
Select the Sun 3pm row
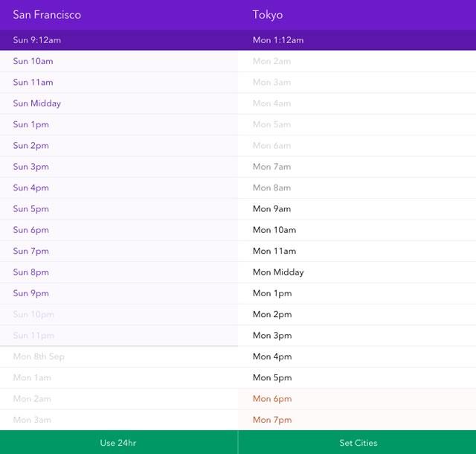tap(119, 167)
